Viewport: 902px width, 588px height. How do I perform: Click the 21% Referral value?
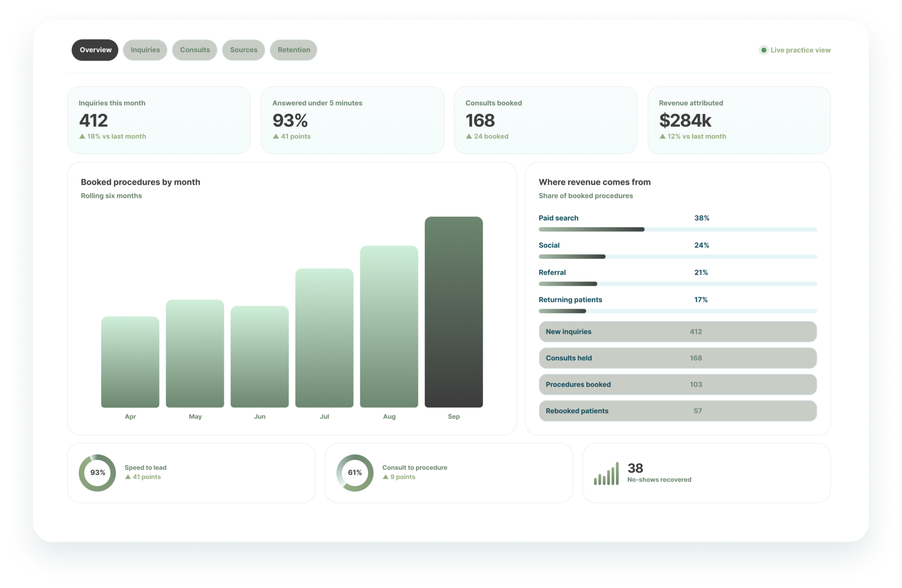click(x=701, y=272)
